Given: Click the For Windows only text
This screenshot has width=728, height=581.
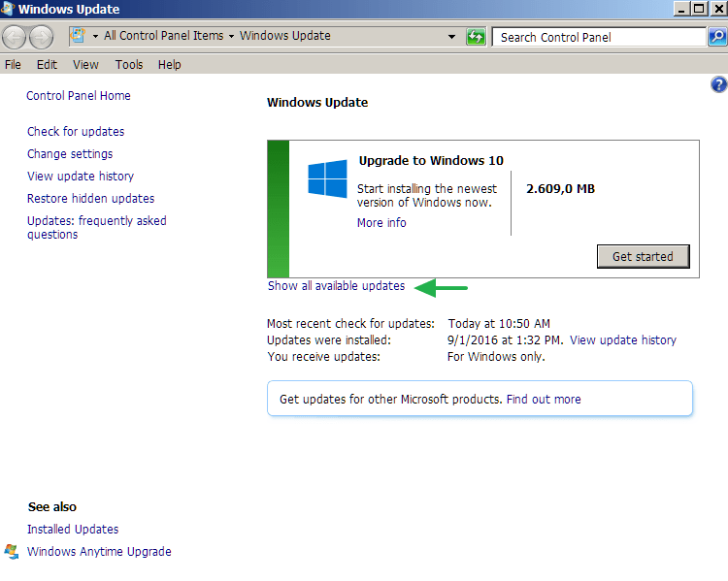Looking at the screenshot, I should tap(496, 356).
